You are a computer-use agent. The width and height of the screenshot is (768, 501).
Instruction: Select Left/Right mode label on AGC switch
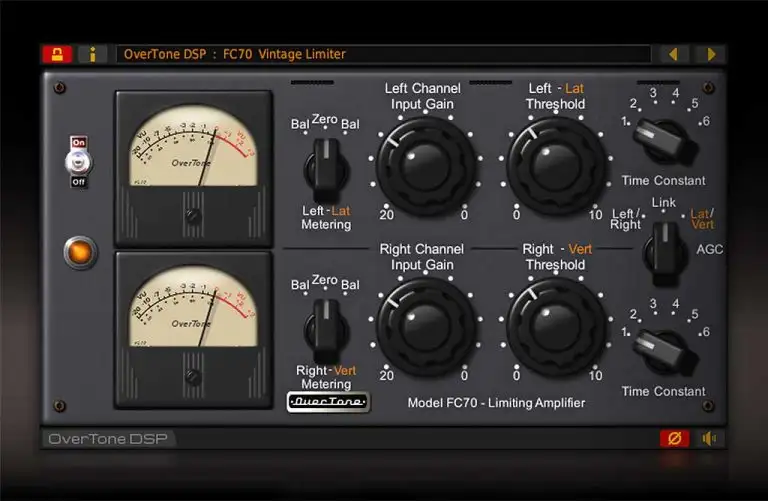[x=625, y=219]
